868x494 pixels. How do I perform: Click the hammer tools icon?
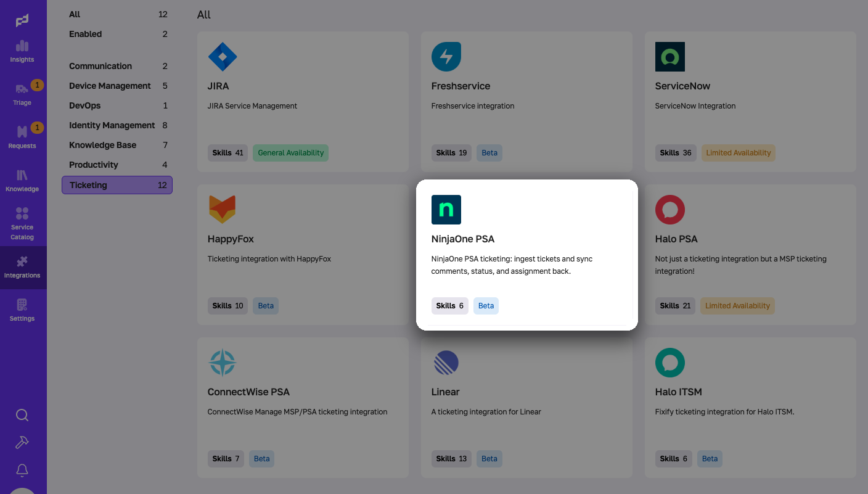pos(22,443)
